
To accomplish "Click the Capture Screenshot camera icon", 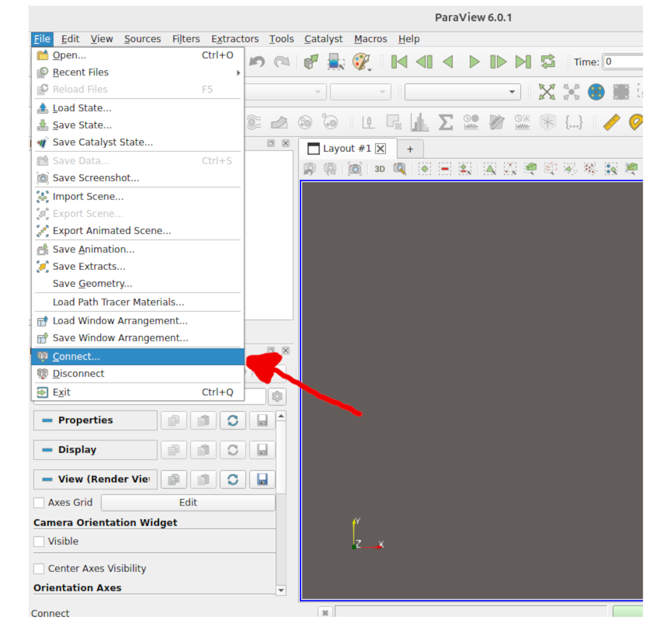I will click(x=355, y=169).
